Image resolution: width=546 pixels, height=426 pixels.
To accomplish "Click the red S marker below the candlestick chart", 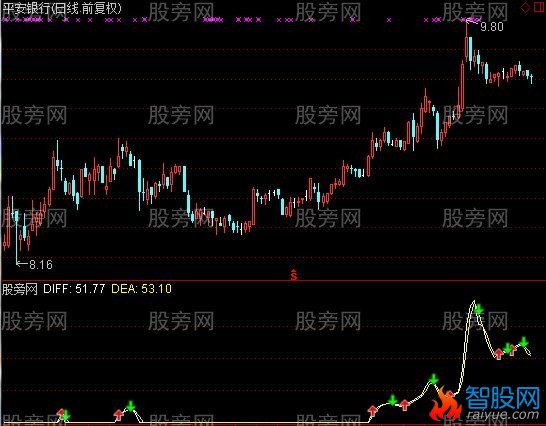I will click(294, 275).
